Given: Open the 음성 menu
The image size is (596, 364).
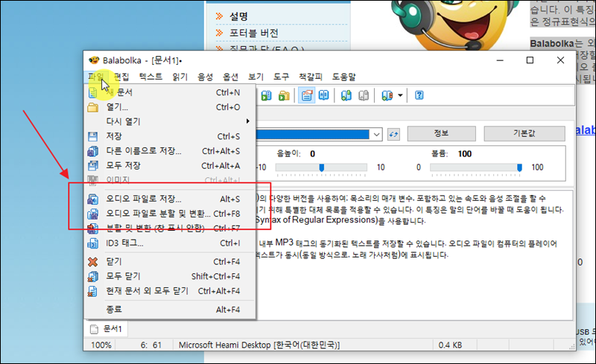Looking at the screenshot, I should point(206,77).
